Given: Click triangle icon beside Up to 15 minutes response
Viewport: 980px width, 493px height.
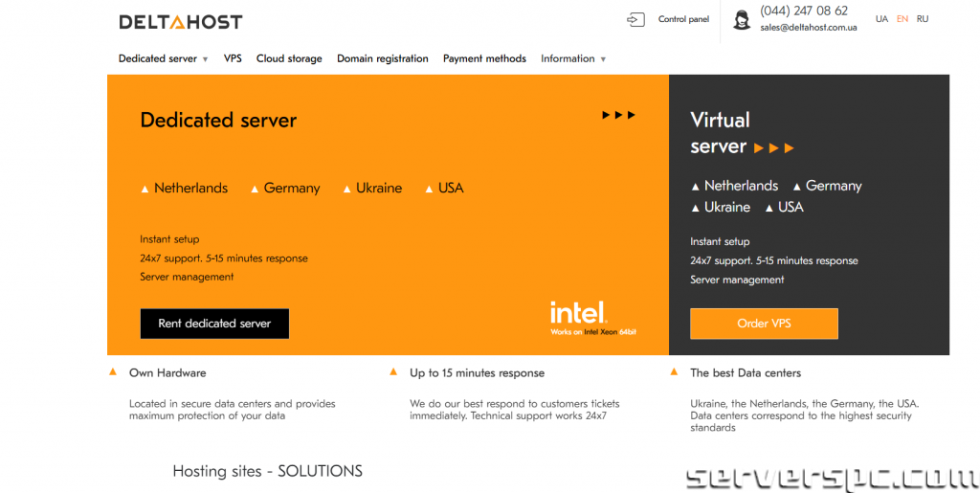Looking at the screenshot, I should [393, 372].
